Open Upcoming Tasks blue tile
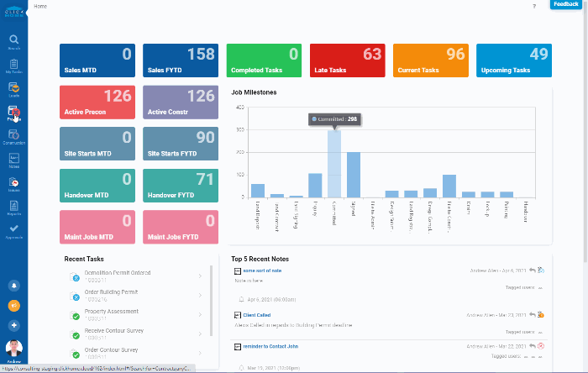 (514, 60)
